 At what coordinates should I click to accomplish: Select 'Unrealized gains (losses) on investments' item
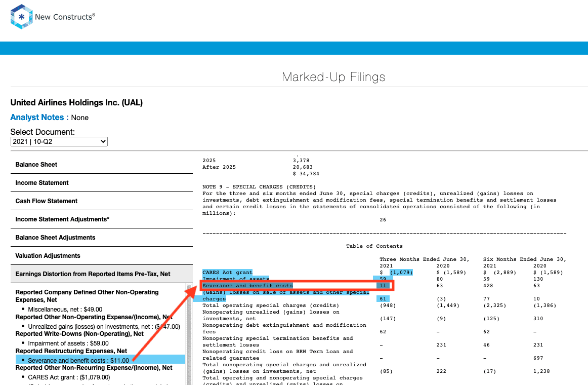104,327
